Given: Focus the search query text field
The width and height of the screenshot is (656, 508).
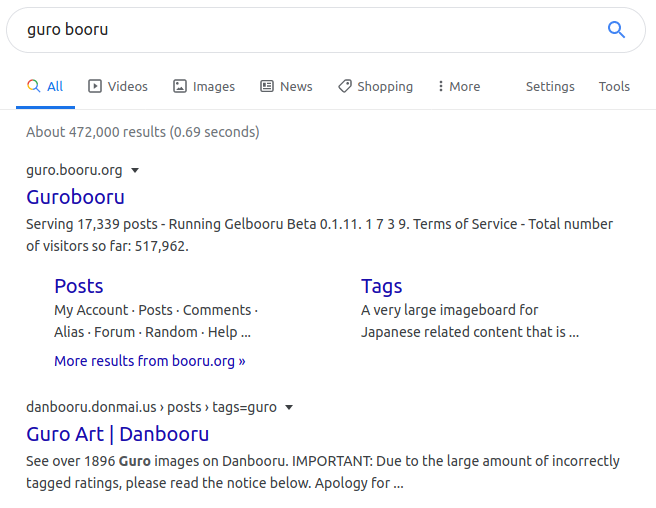Looking at the screenshot, I should pos(300,29).
